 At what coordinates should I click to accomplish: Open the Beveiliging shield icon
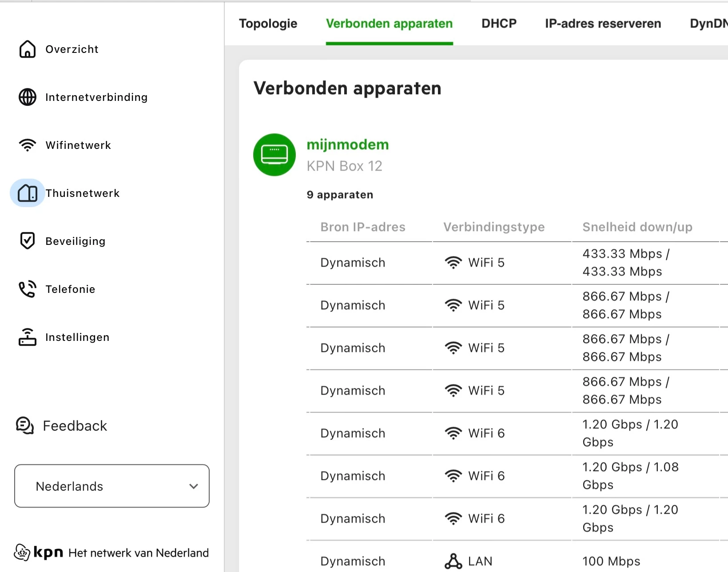tap(28, 241)
